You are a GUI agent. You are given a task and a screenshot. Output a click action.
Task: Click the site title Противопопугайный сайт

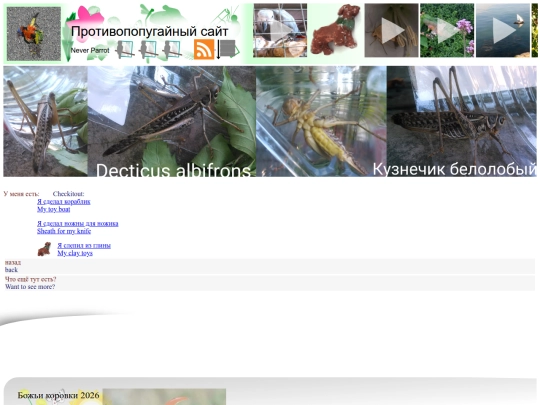(x=149, y=32)
